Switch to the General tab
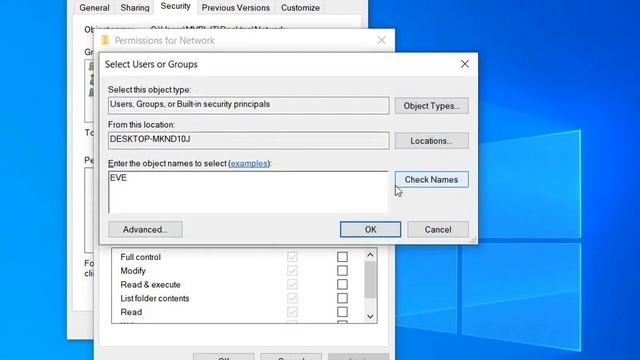Screen dimensions: 640x360 [94, 7]
